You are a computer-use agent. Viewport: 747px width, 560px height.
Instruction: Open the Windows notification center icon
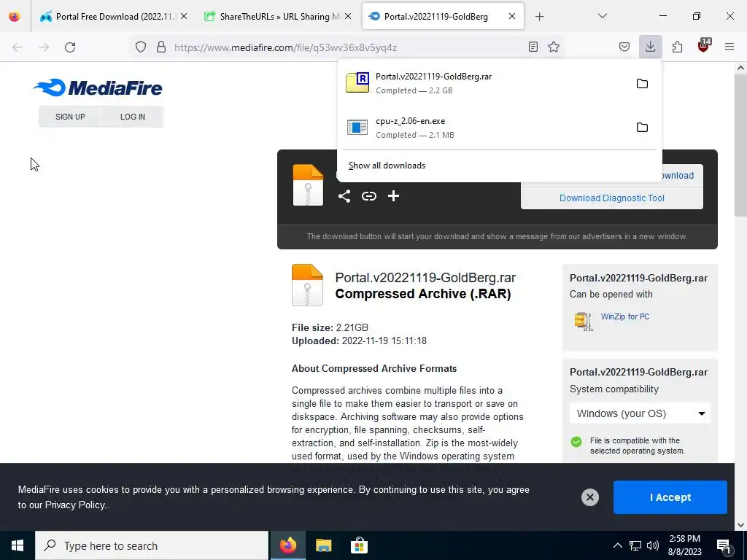pos(724,545)
